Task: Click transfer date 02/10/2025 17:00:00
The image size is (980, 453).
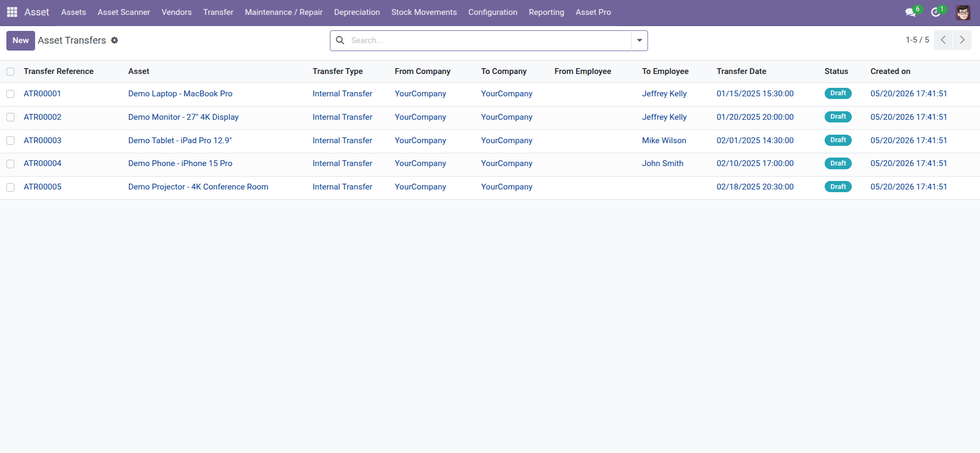Action: point(755,163)
